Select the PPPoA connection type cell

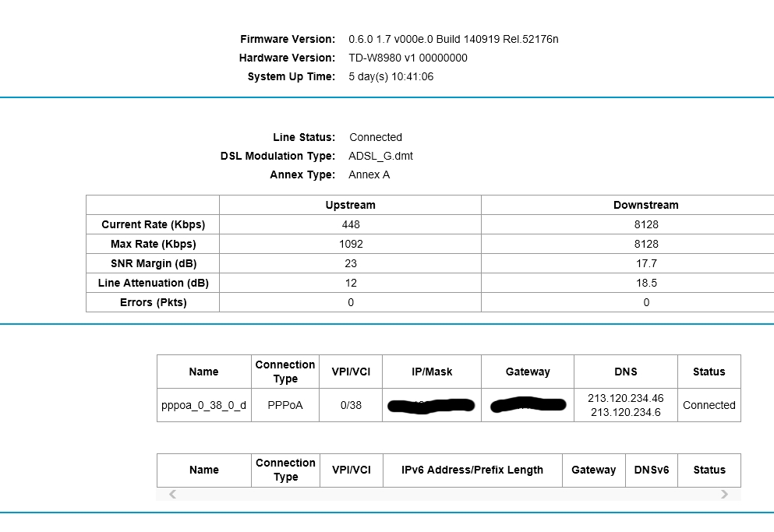(285, 405)
